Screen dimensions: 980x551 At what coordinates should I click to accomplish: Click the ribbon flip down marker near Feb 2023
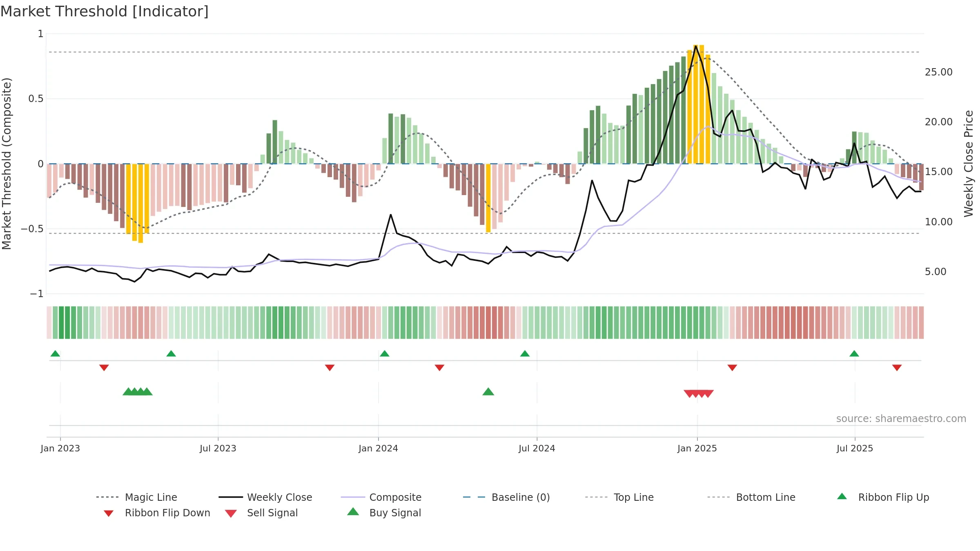pos(104,368)
